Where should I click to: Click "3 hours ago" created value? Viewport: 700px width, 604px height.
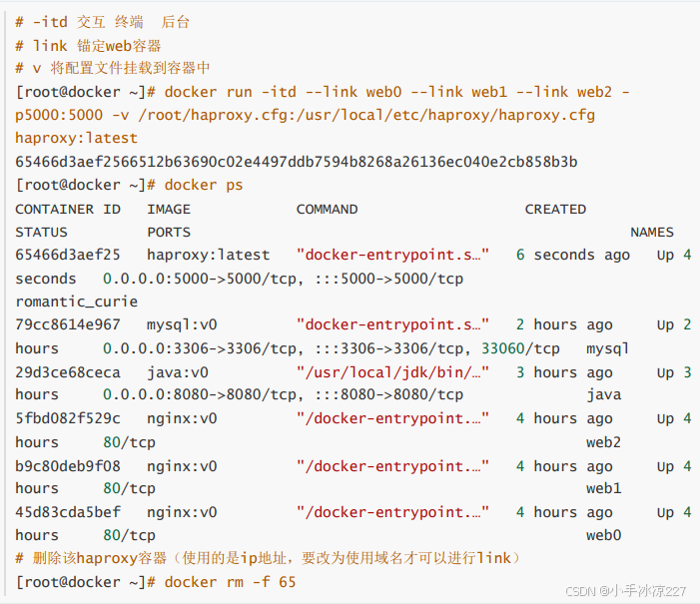[x=564, y=372]
